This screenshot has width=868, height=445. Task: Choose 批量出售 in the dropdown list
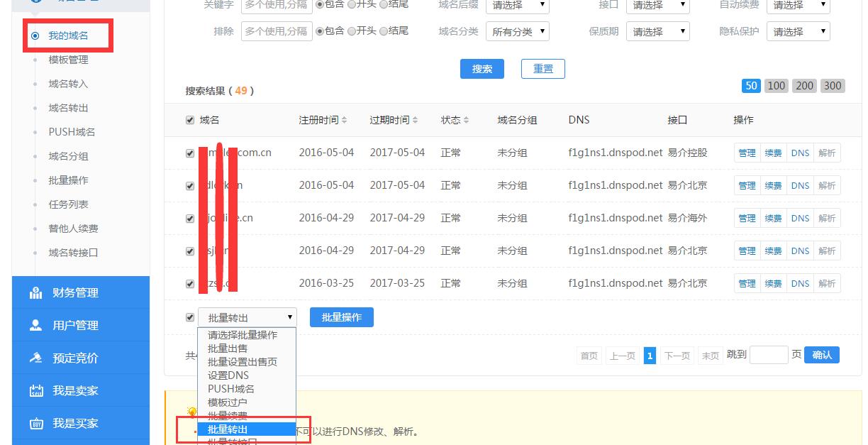pos(246,348)
